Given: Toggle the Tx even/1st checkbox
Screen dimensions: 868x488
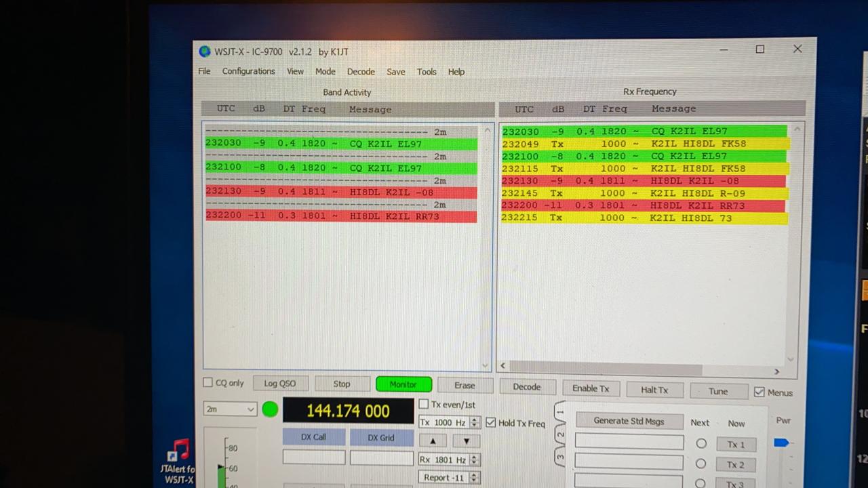Looking at the screenshot, I should (424, 405).
